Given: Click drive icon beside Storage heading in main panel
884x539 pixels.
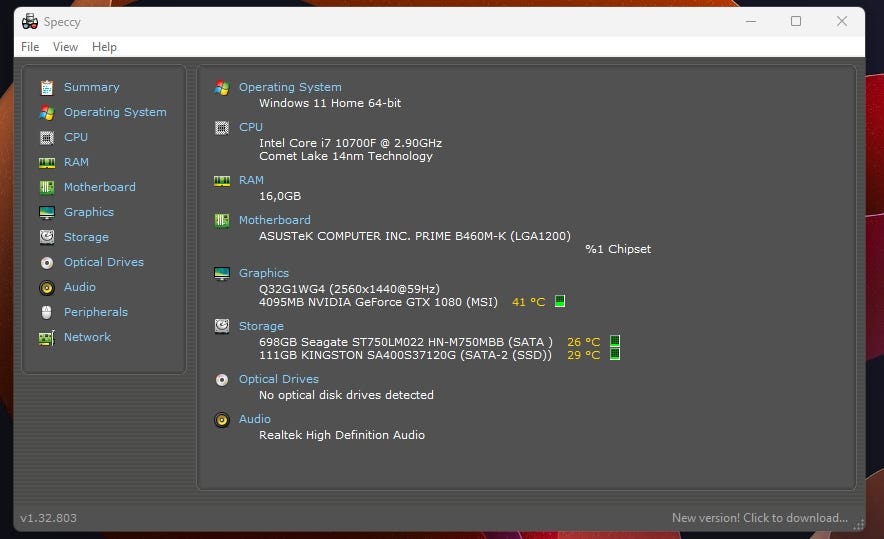Looking at the screenshot, I should tap(222, 326).
